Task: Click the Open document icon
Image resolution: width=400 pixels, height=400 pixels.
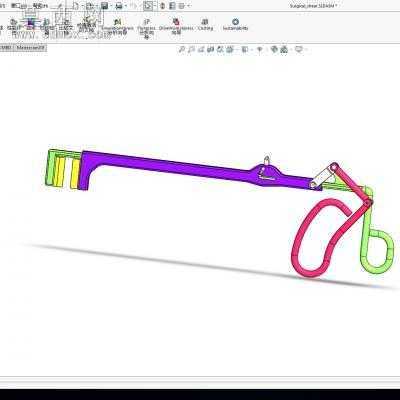Action: pos(90,6)
